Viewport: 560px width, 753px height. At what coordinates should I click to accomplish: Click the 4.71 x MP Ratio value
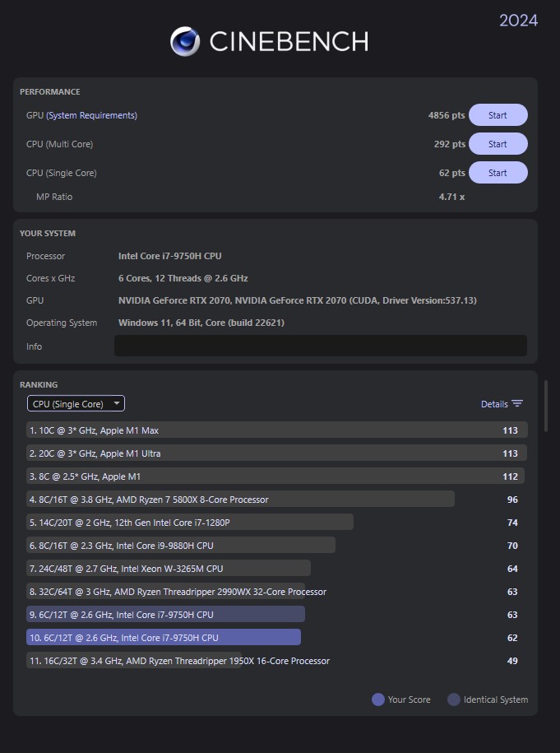(x=451, y=197)
